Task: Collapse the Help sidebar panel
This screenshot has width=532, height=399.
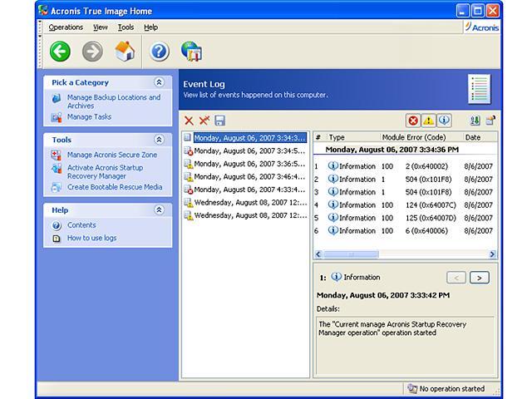Action: pyautogui.click(x=159, y=209)
